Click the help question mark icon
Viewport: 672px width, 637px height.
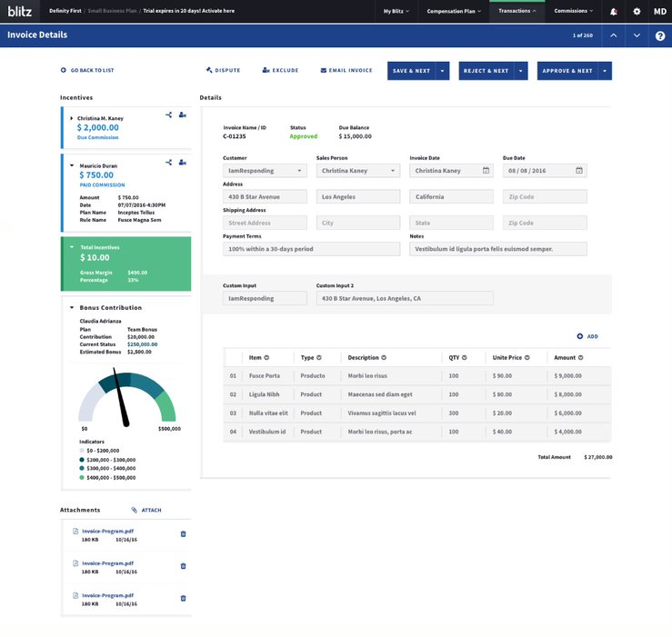(x=660, y=35)
